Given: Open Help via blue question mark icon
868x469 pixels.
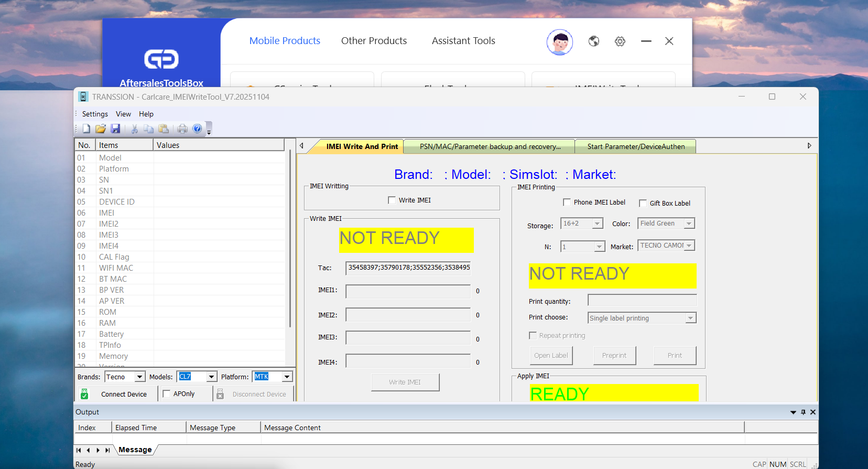Looking at the screenshot, I should pos(197,129).
